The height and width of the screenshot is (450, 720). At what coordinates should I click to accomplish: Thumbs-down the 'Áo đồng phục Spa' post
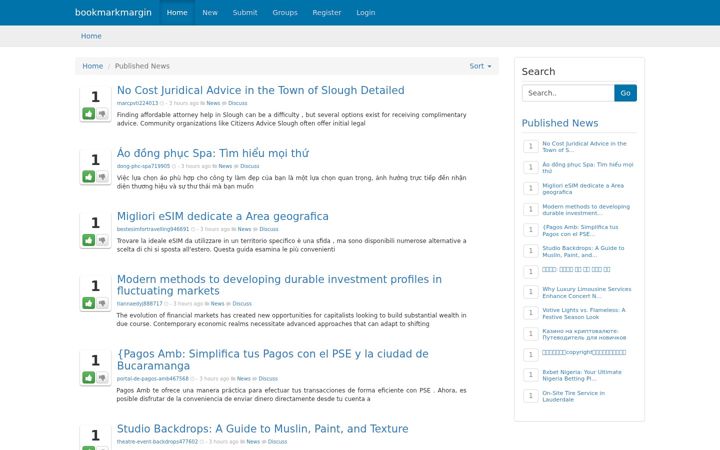click(102, 176)
